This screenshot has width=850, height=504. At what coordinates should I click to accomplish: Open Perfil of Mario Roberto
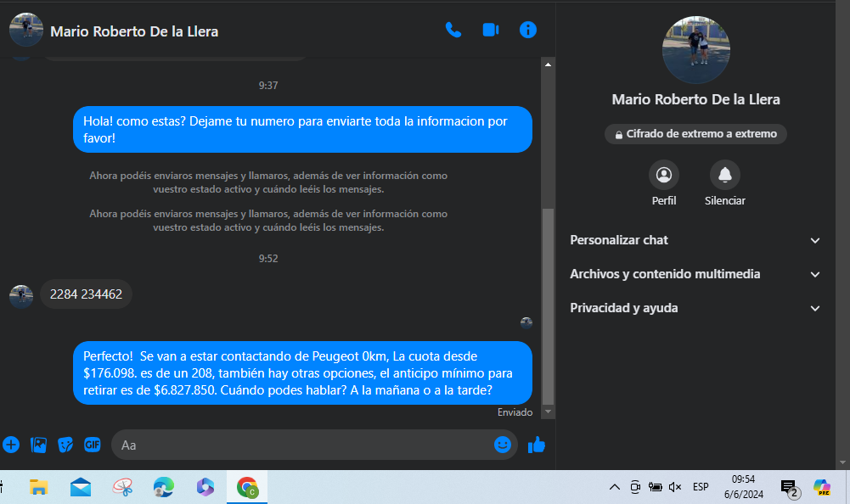pos(664,176)
